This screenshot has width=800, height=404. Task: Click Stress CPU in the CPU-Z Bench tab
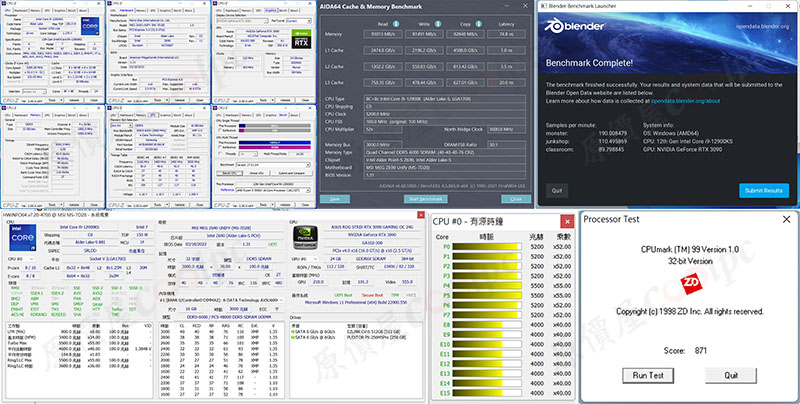pos(257,173)
